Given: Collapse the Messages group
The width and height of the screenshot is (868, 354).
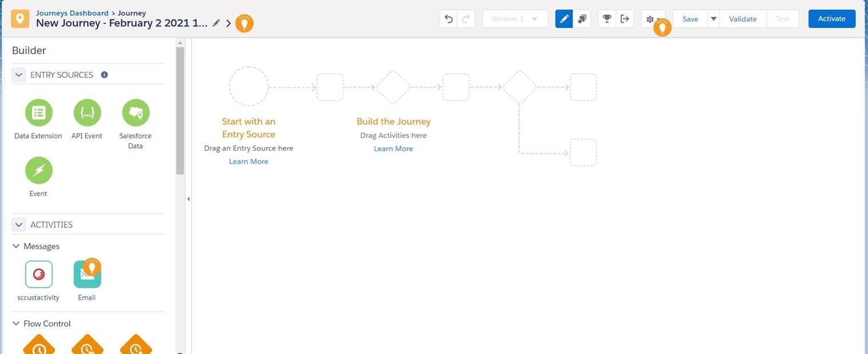Looking at the screenshot, I should pyautogui.click(x=15, y=246).
